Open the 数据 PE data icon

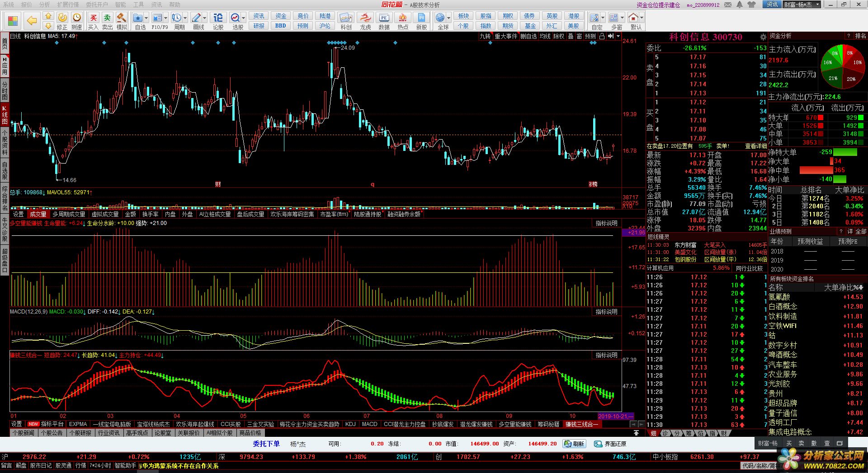tap(384, 18)
